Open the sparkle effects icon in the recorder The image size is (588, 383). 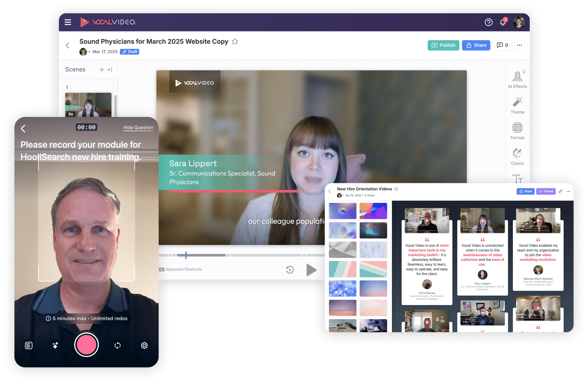55,345
